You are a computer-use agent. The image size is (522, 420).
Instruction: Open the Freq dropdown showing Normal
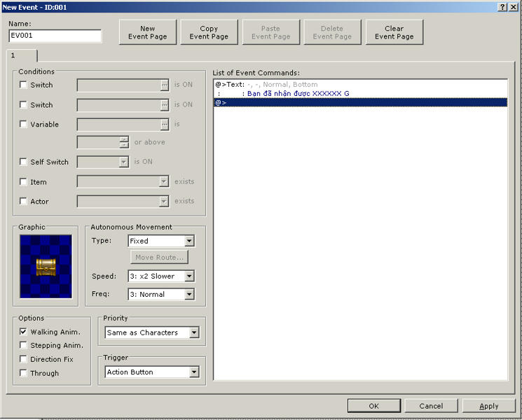point(189,294)
